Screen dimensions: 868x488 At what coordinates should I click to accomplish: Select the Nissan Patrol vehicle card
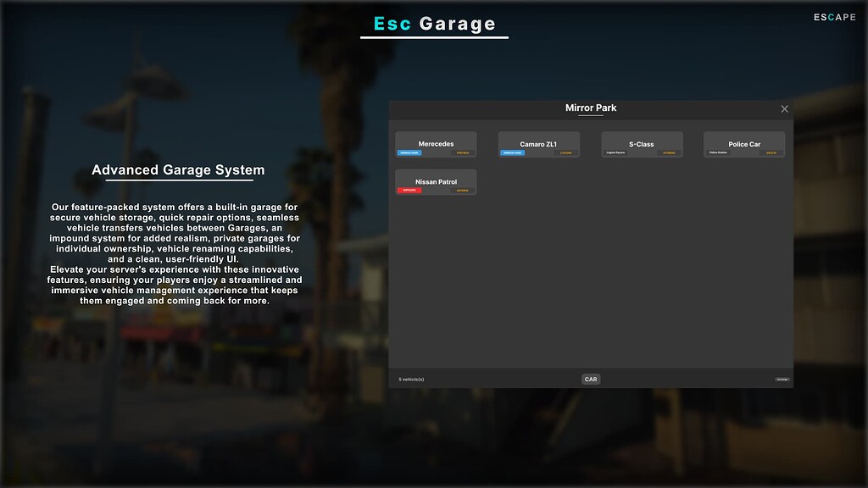click(435, 181)
